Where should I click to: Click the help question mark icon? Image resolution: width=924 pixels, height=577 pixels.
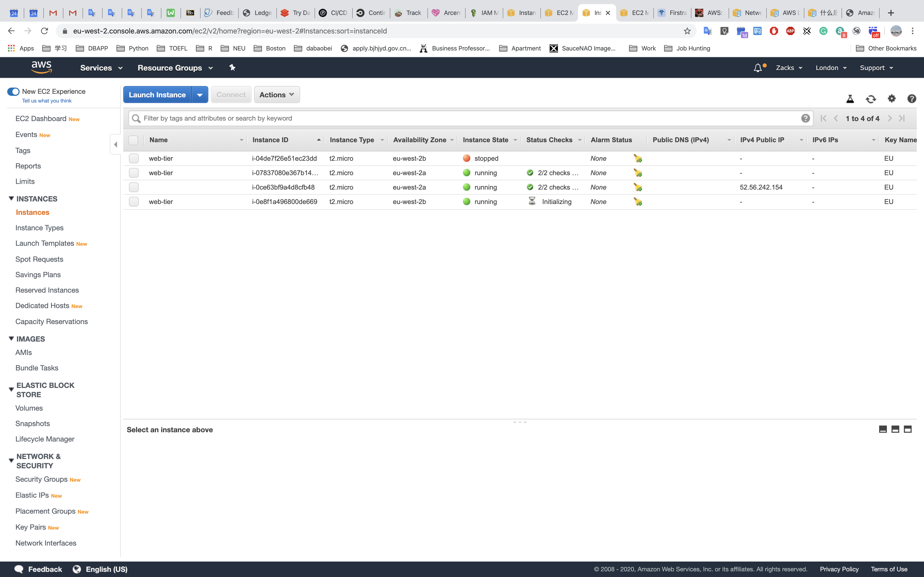click(x=911, y=99)
